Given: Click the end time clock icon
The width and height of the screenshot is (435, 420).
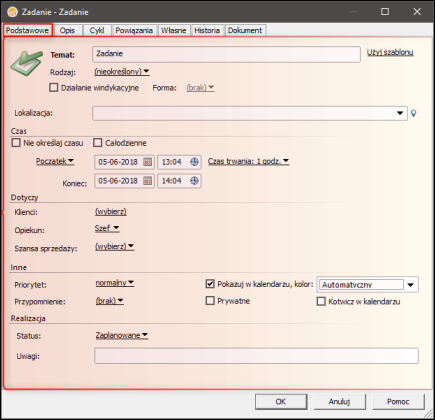Looking at the screenshot, I should 194,181.
